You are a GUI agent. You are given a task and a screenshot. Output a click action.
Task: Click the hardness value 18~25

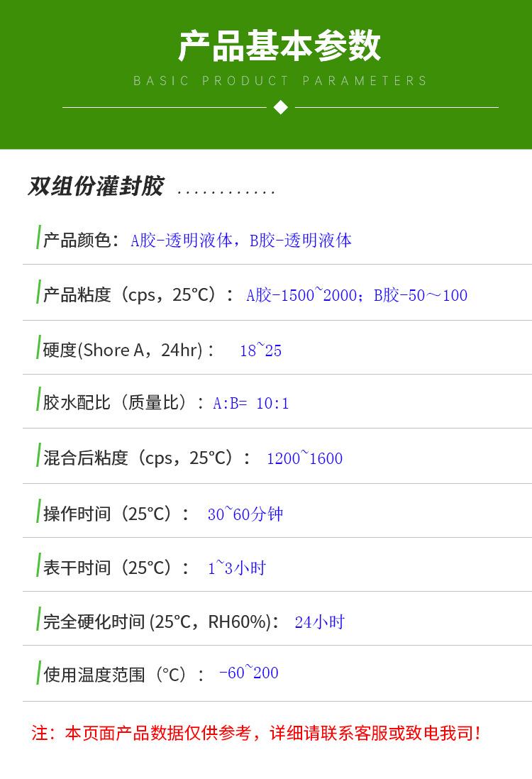coord(260,350)
